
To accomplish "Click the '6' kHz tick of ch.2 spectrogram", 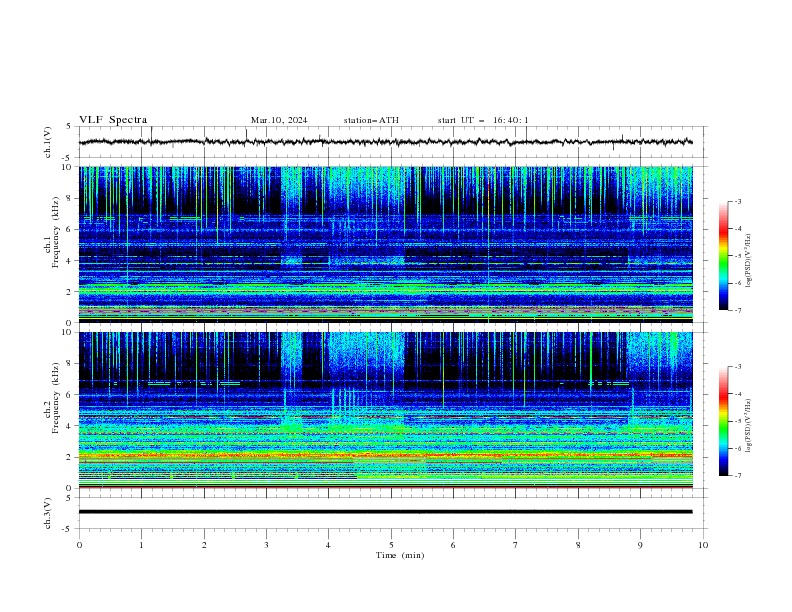I will pyautogui.click(x=70, y=395).
